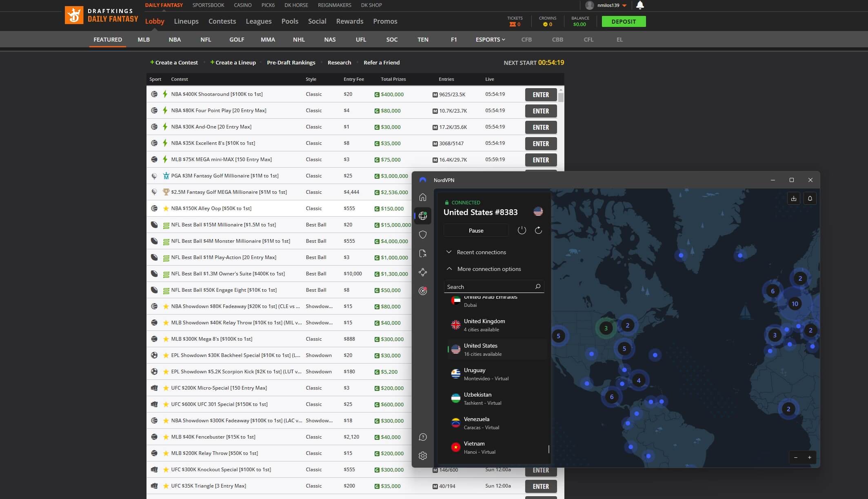
Task: Select Uzbekistan Tashkent server
Action: (x=497, y=399)
